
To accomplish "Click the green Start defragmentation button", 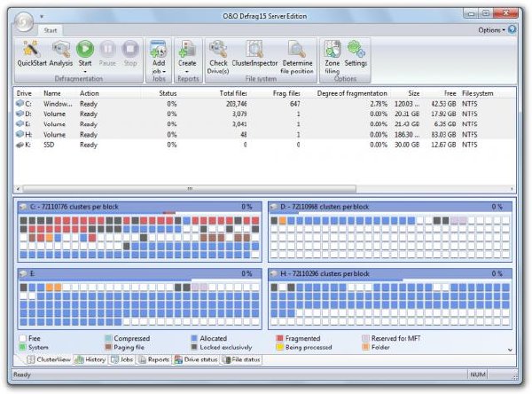I will tap(85, 50).
